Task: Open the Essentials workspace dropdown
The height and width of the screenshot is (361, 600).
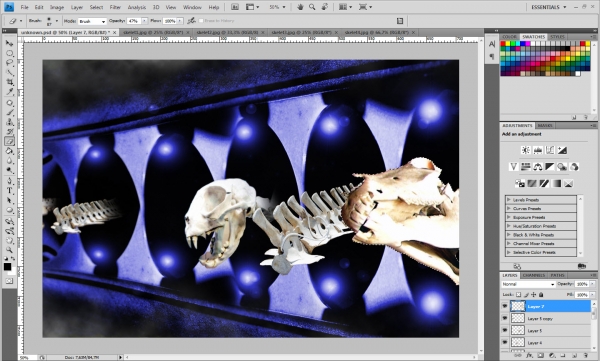Action: pyautogui.click(x=548, y=7)
